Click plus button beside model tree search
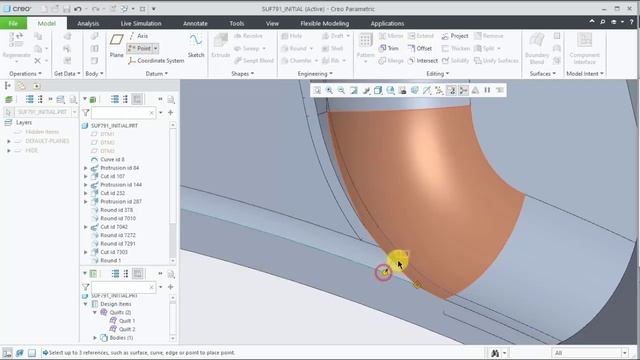The height and width of the screenshot is (360, 640). [x=171, y=112]
